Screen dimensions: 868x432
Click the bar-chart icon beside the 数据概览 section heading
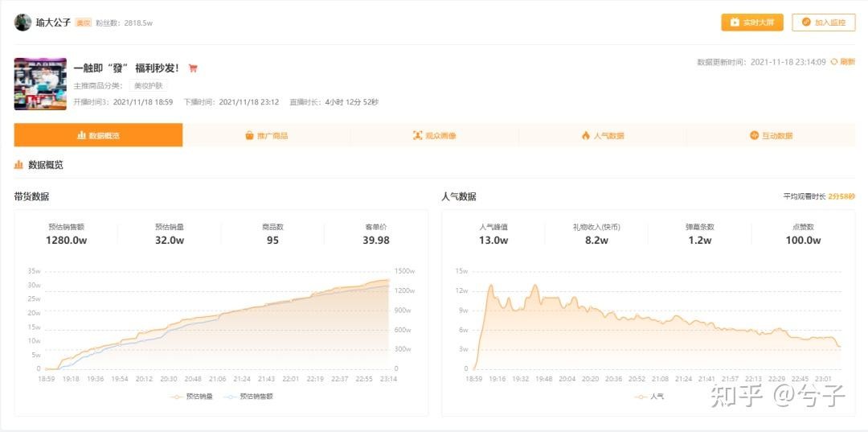coord(18,164)
